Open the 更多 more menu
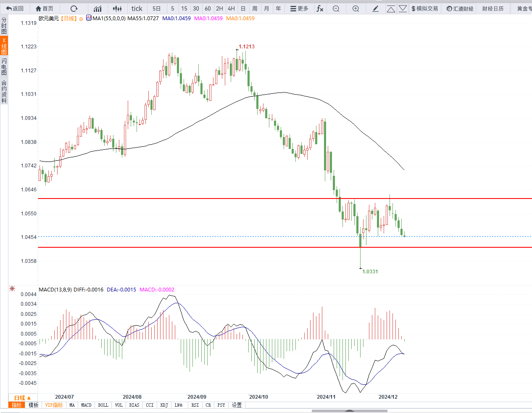This screenshot has width=532, height=413. [x=299, y=8]
